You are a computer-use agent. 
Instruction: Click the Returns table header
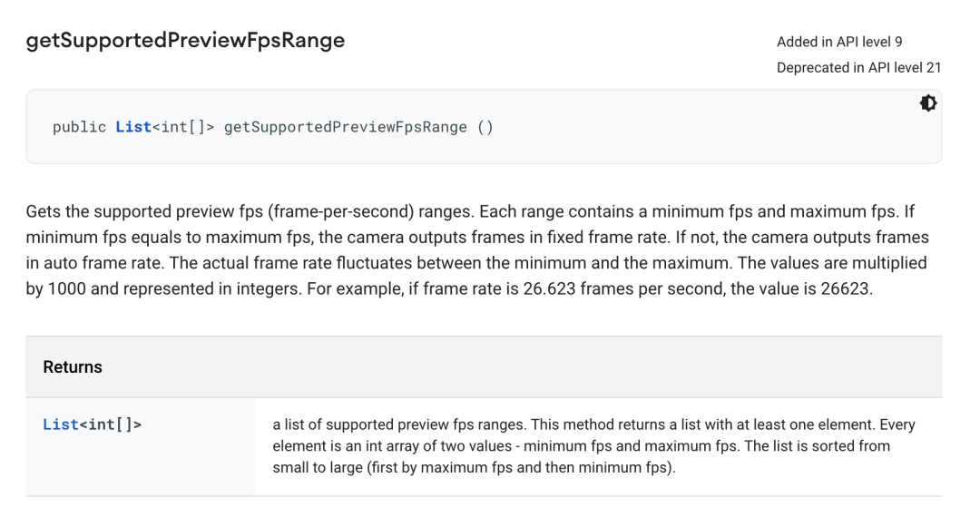(73, 367)
